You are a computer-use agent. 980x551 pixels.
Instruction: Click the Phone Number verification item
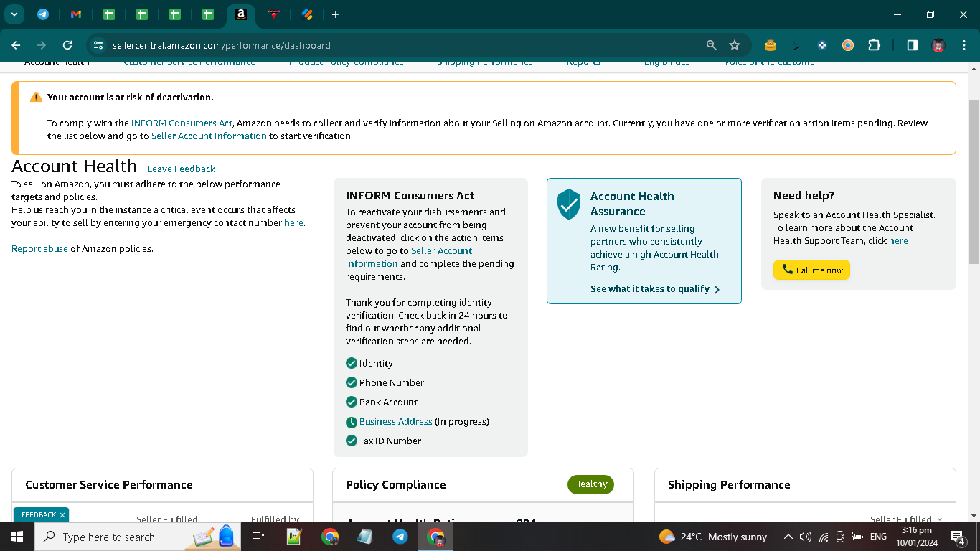tap(385, 382)
